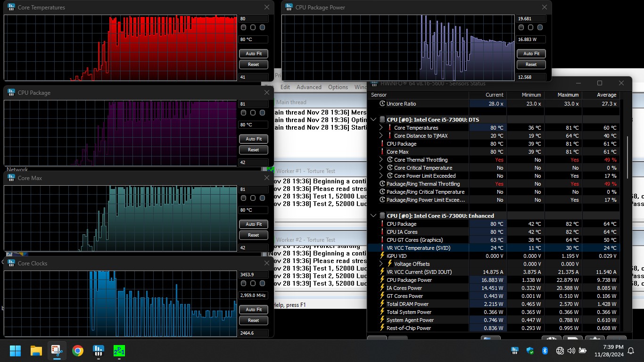Expand the Core Thermal Throttling row
This screenshot has height=362, width=644.
(381, 160)
